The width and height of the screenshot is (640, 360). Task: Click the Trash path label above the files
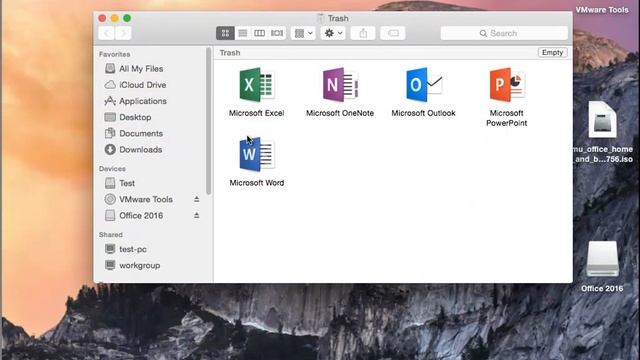[x=230, y=53]
